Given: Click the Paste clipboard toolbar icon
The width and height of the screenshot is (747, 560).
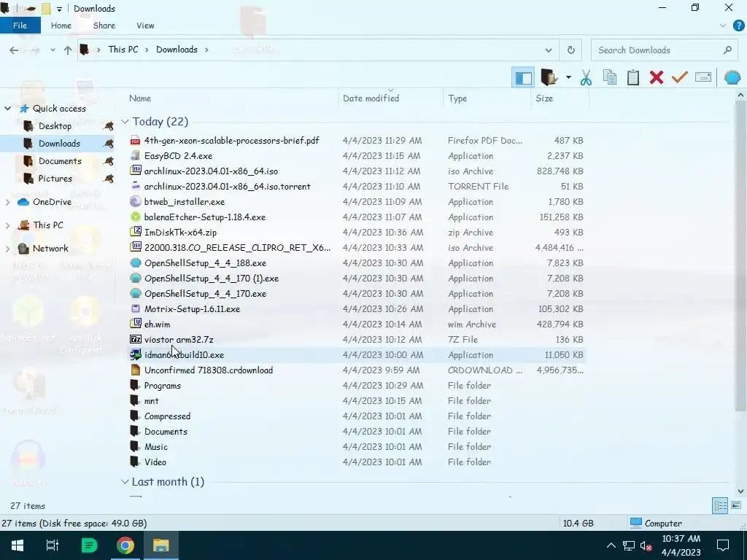Looking at the screenshot, I should tap(633, 77).
